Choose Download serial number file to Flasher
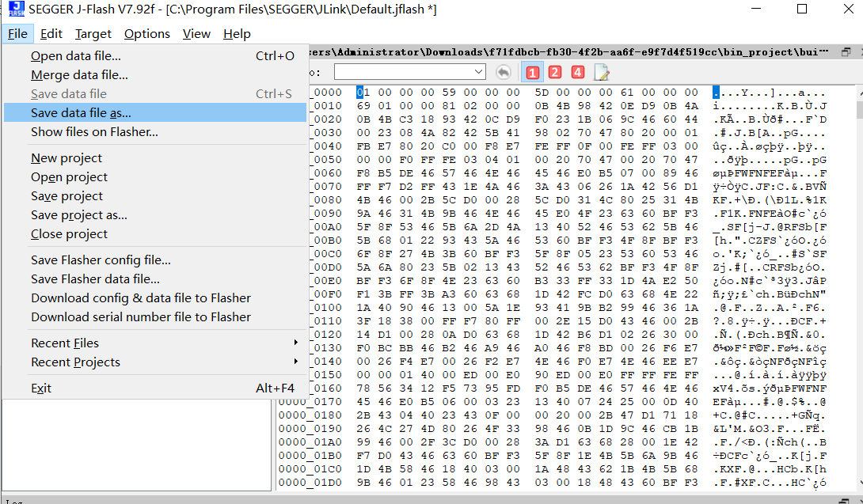 click(x=154, y=317)
